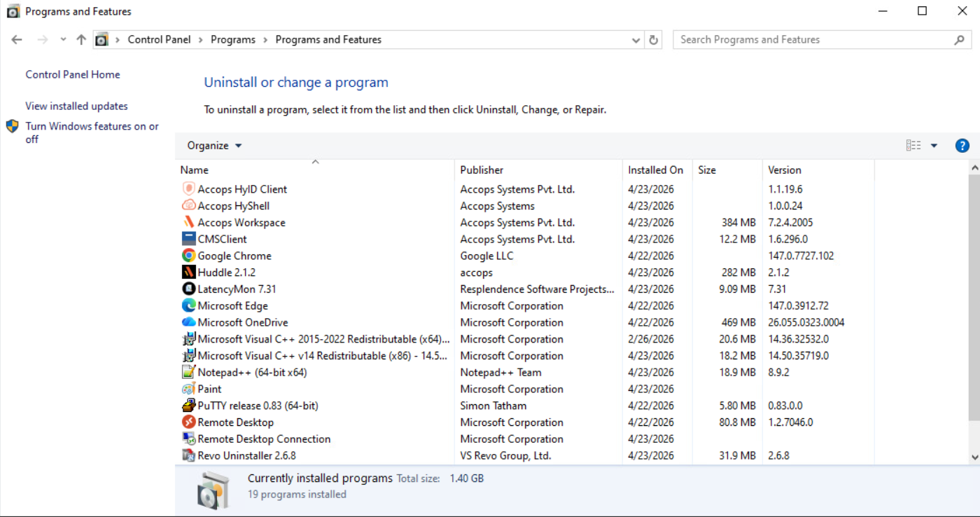Click Simon Tatham publisher cell

tap(493, 406)
